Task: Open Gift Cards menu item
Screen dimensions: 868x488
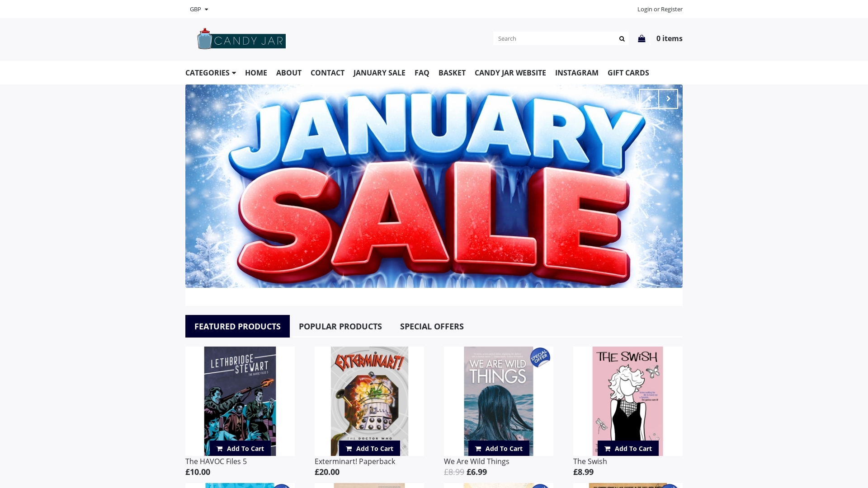Action: 628,73
